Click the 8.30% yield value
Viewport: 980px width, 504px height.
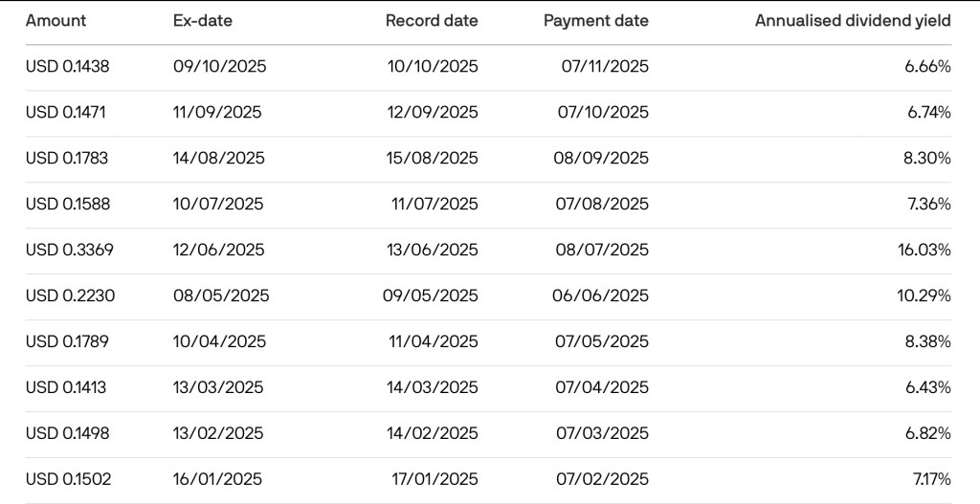pos(927,158)
